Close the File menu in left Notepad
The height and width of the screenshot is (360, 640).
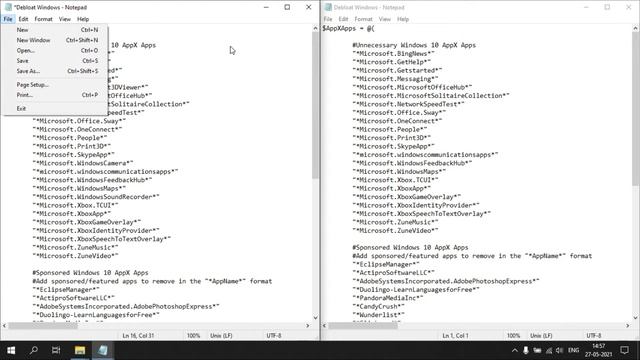(8, 19)
